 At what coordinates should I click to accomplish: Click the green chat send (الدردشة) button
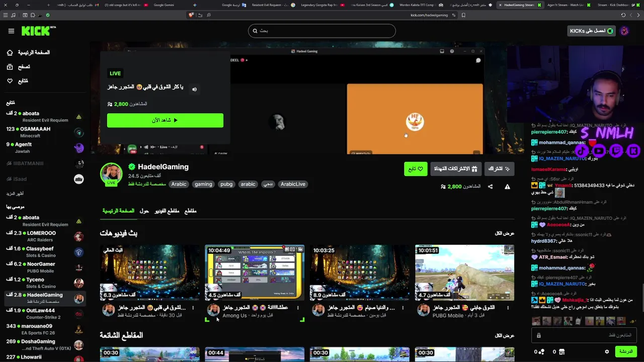(x=626, y=351)
